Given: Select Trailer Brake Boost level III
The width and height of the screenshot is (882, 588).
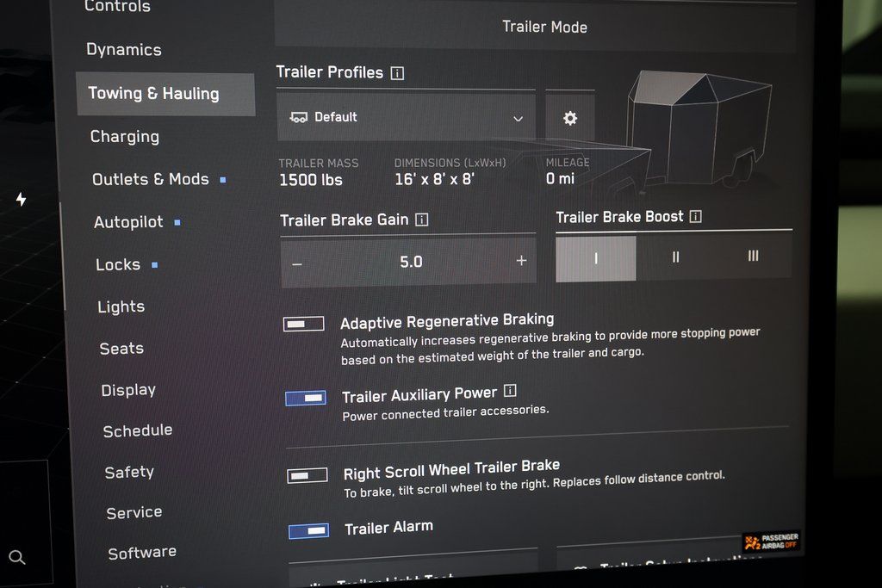Looking at the screenshot, I should (x=753, y=257).
